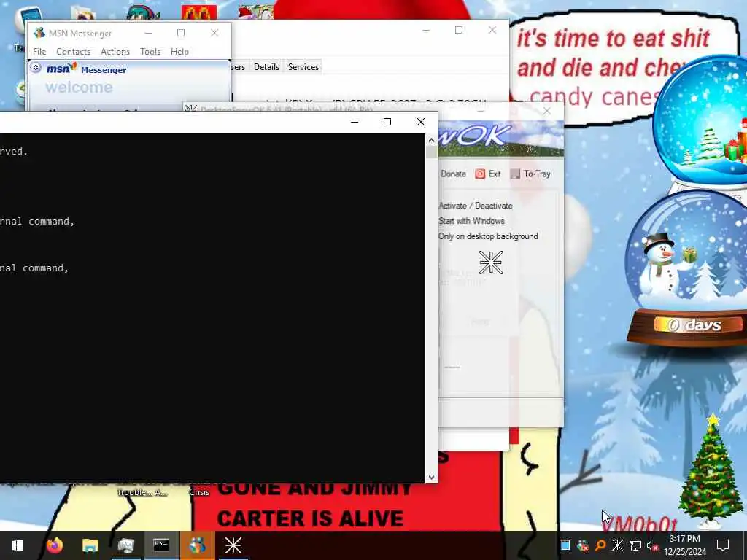Show the taskbar clock calendar
The image size is (747, 560).
[684, 545]
